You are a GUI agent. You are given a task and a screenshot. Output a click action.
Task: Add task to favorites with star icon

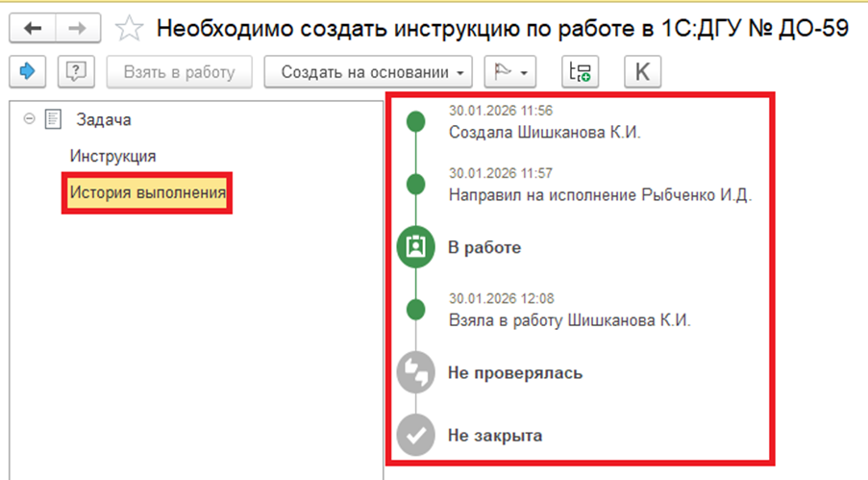coord(127,29)
